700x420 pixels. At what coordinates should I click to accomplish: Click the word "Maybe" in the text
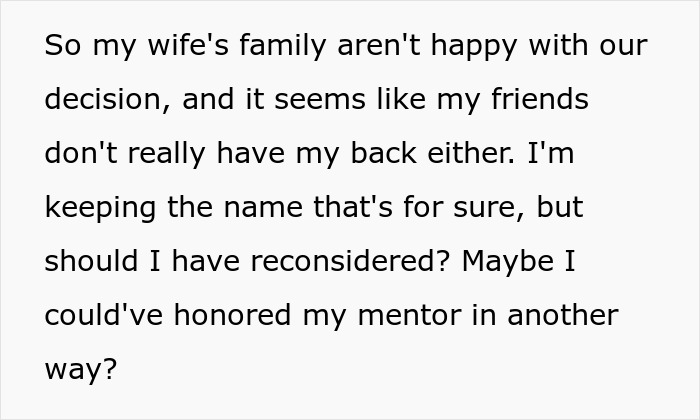[x=508, y=262]
